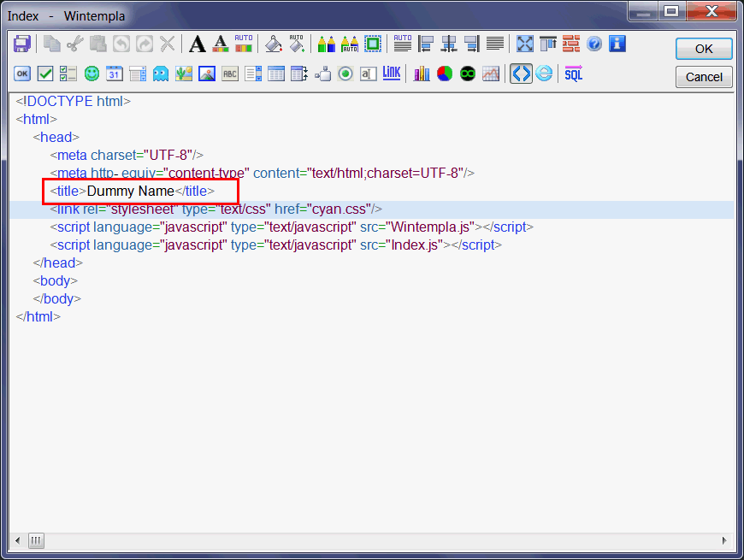The height and width of the screenshot is (560, 744).
Task: Click the cactus desert picture icon
Action: 184,74
